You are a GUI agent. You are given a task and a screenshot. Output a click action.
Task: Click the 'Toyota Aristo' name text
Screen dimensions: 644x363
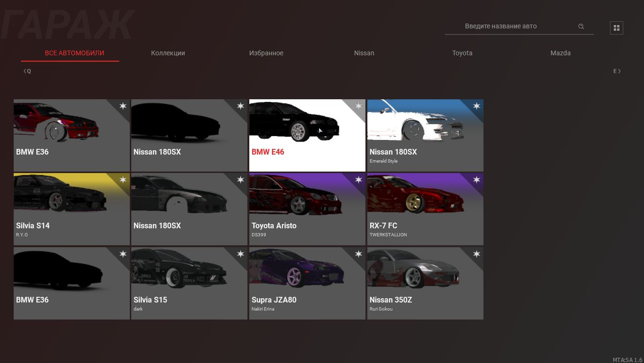(x=274, y=226)
